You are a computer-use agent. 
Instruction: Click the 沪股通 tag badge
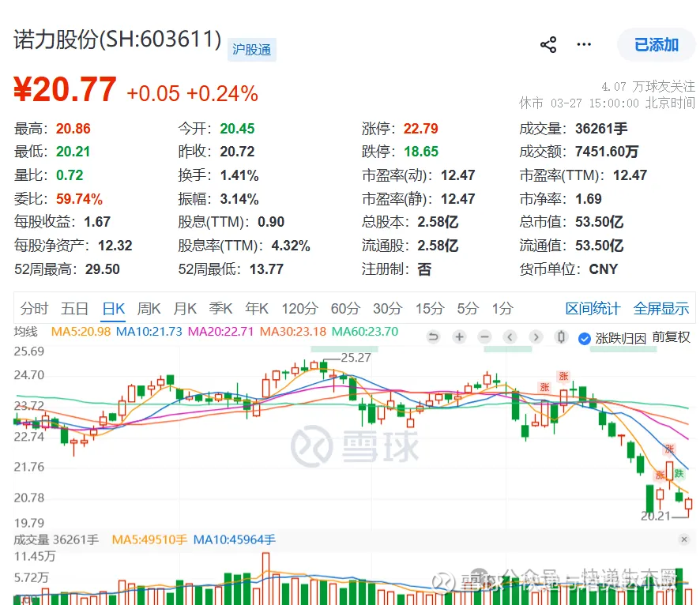(252, 50)
